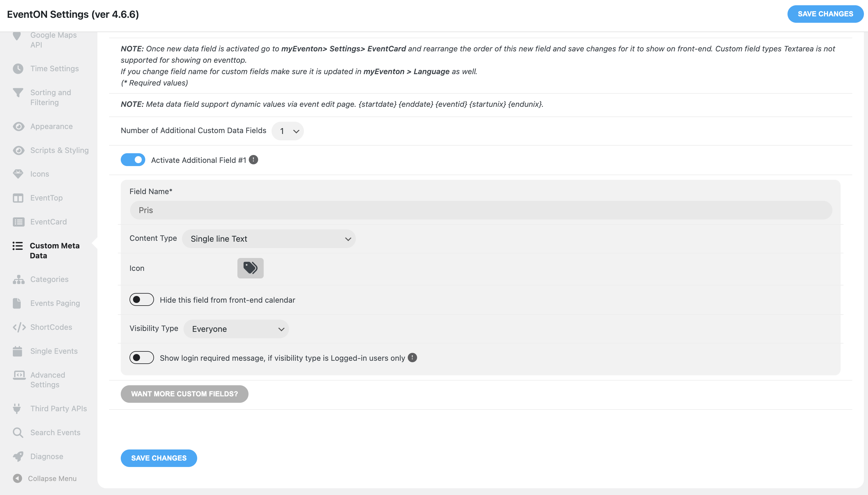
Task: Open Time Settings via clock icon
Action: (x=18, y=69)
